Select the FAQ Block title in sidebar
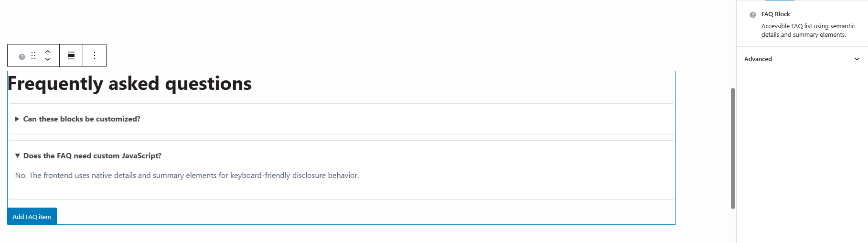This screenshot has width=868, height=243. click(x=776, y=14)
